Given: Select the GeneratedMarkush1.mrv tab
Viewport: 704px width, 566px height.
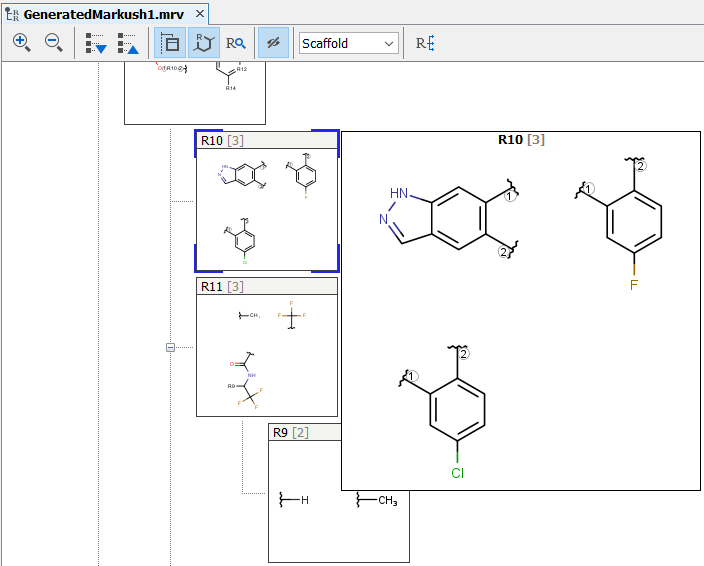Looking at the screenshot, I should [100, 15].
